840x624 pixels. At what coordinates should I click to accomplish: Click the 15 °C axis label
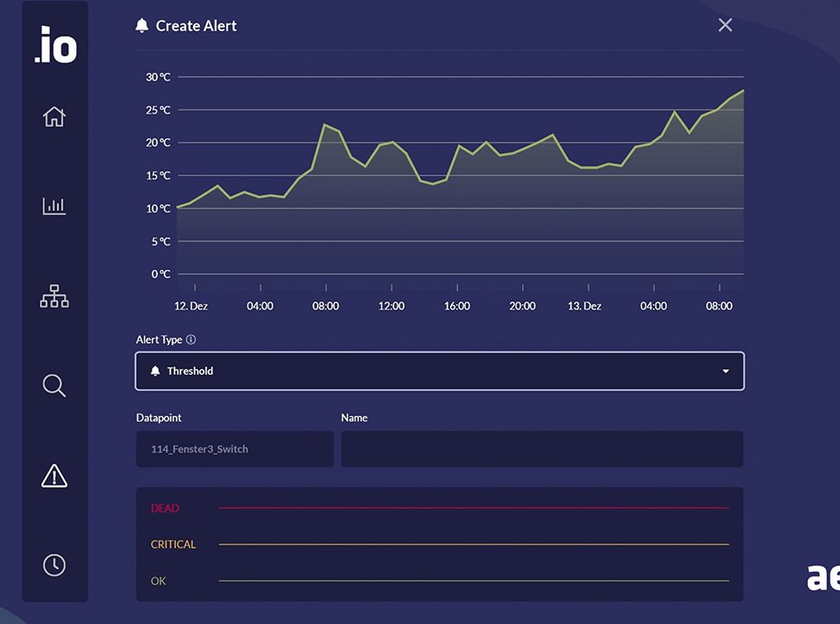(x=158, y=175)
